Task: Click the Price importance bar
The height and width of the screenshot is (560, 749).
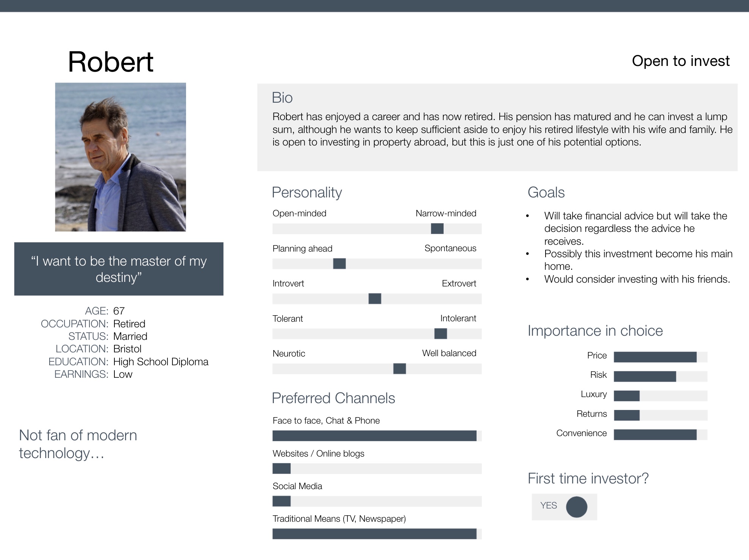Action: tap(660, 357)
